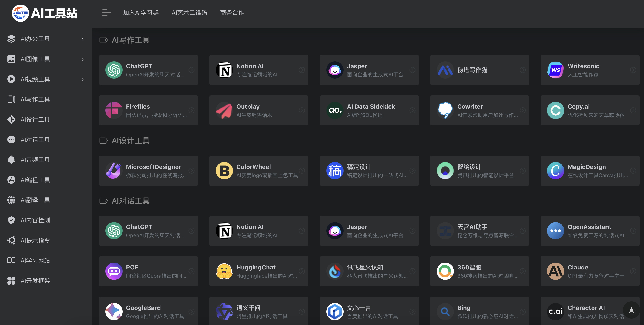Screen dimensions: 644x325
Task: Expand the AI视频工具 category chevron
Action: click(x=83, y=80)
